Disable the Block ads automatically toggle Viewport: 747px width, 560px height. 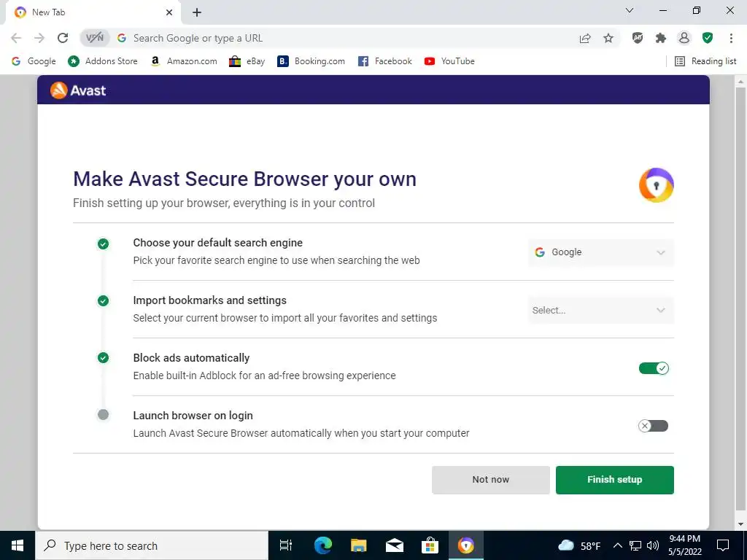tap(654, 368)
